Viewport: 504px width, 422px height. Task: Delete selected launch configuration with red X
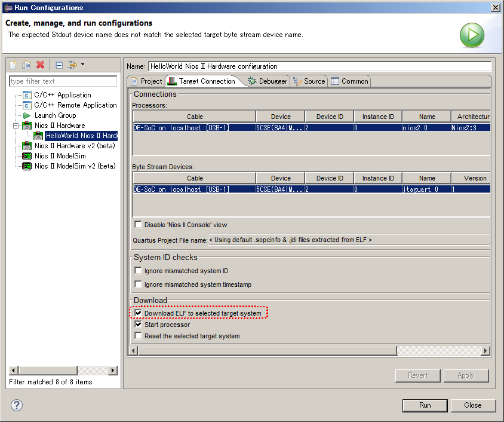(x=40, y=65)
